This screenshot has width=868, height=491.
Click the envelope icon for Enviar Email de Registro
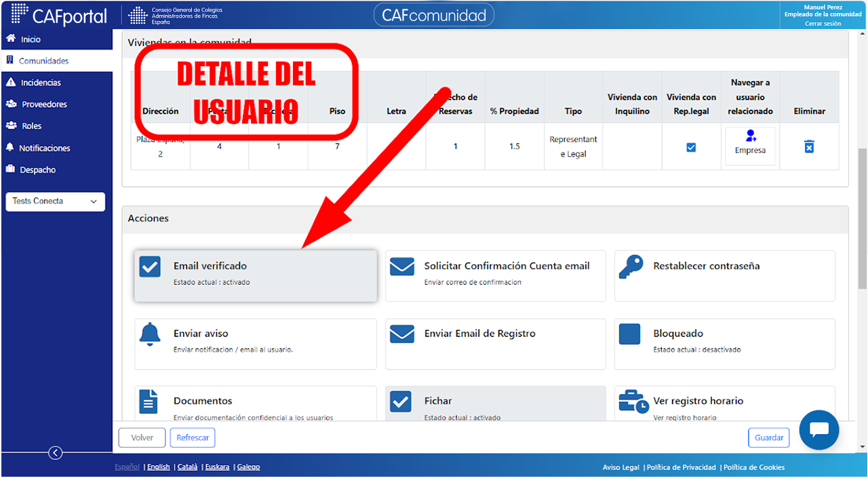402,334
